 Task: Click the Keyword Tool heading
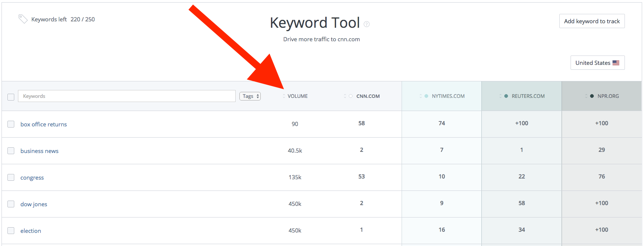pos(315,23)
